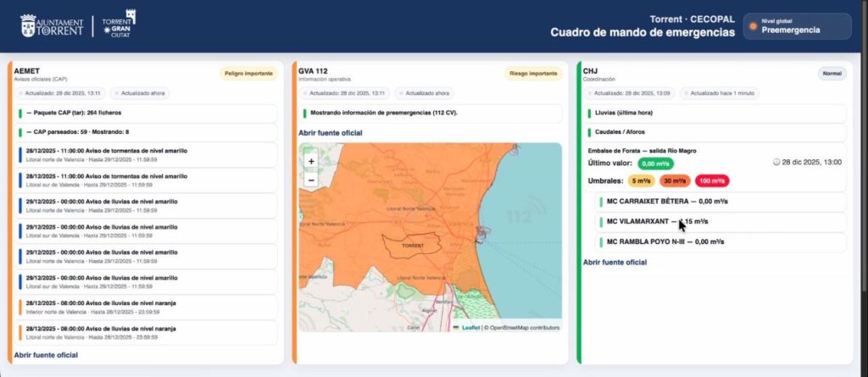The height and width of the screenshot is (377, 868).
Task: Click the CHJ 'Normal' status badge
Action: [x=832, y=74]
